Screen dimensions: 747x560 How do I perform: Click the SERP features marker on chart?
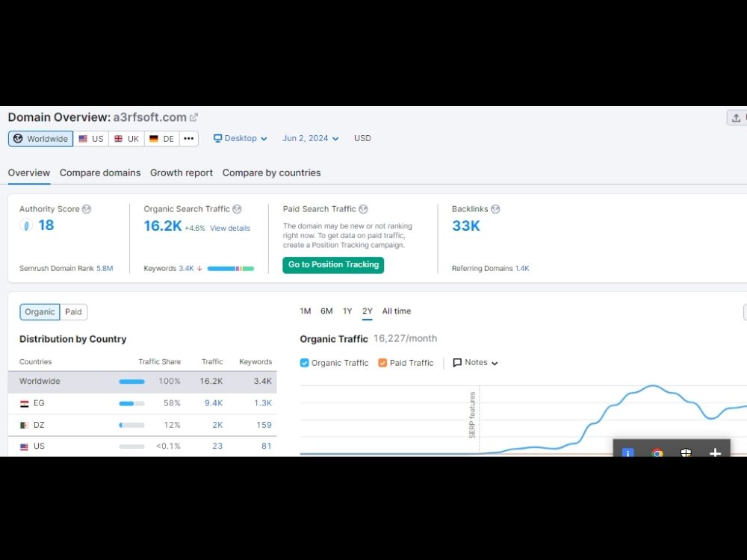pos(472,414)
